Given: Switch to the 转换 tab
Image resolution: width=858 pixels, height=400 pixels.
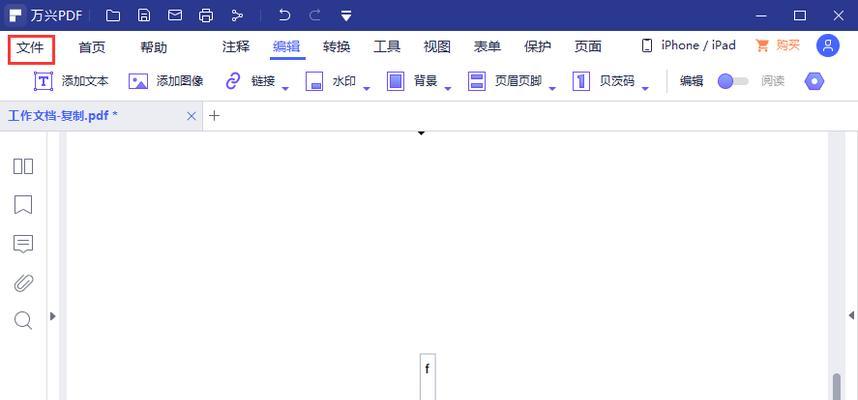Looking at the screenshot, I should click(x=337, y=47).
